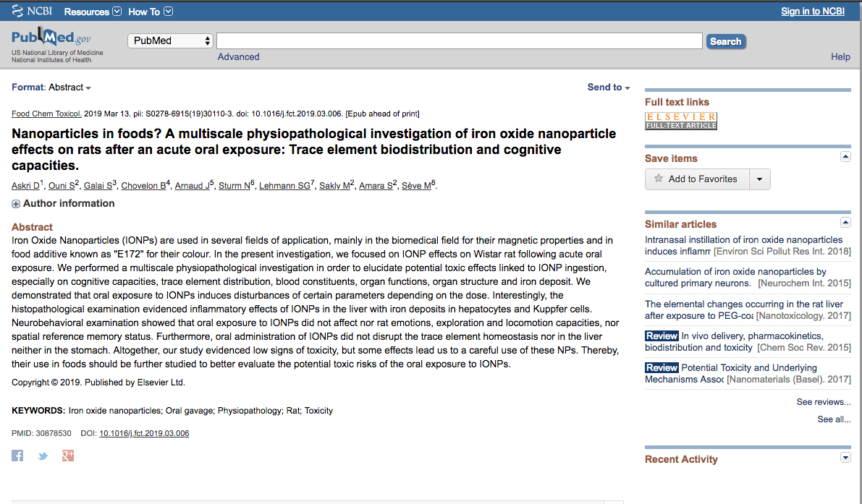862x504 pixels.
Task: Open author Ouni S link
Action: tap(62, 186)
